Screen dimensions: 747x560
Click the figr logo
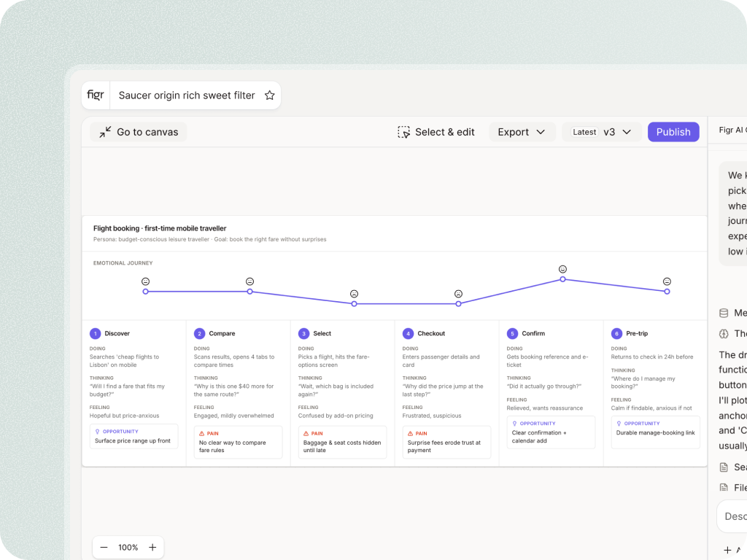pos(96,95)
